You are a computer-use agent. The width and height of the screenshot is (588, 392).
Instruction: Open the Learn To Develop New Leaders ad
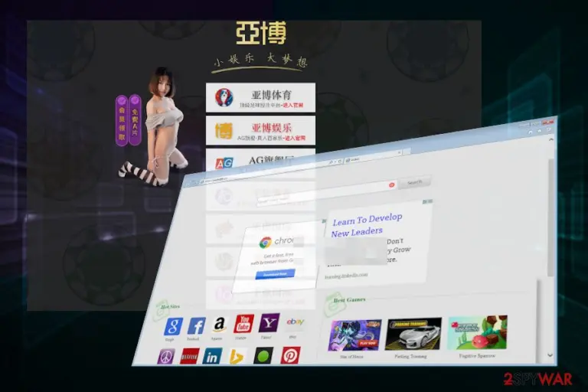[366, 224]
